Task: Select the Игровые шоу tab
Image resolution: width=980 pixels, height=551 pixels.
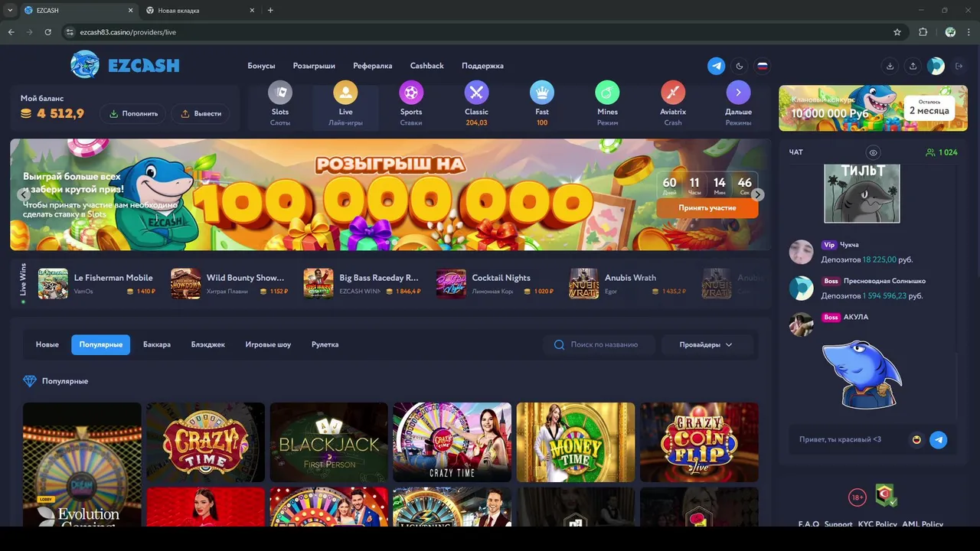Action: click(268, 344)
